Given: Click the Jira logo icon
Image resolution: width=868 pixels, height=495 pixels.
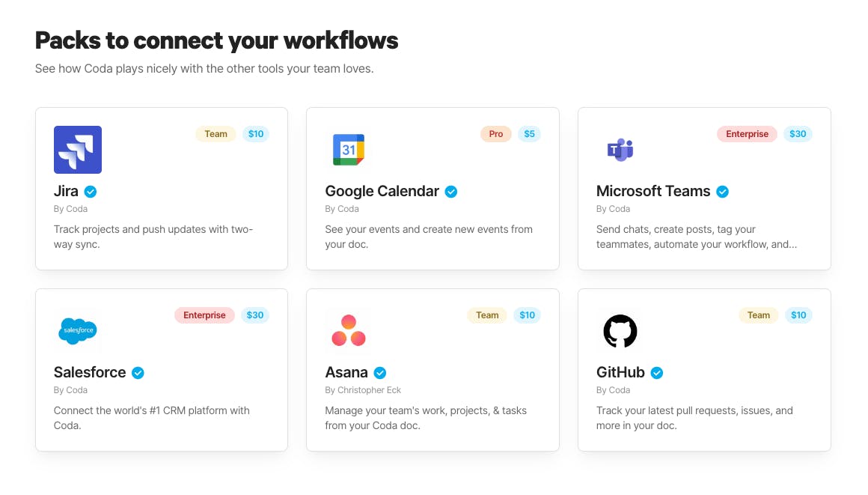Looking at the screenshot, I should [78, 150].
